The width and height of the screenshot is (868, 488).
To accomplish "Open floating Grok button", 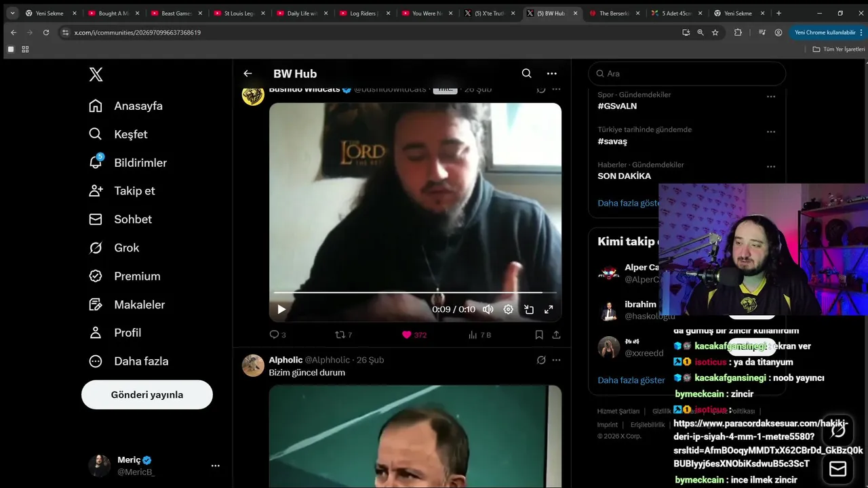I will [838, 430].
